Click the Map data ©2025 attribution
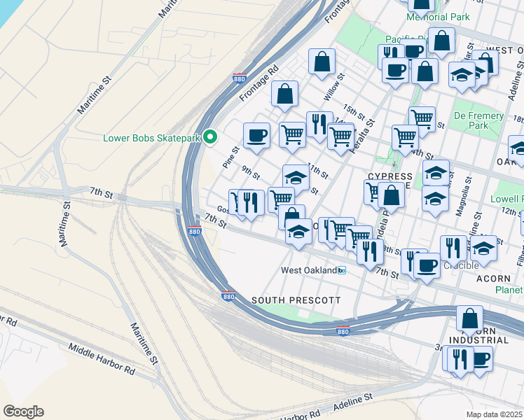The height and width of the screenshot is (420, 524). 495,414
